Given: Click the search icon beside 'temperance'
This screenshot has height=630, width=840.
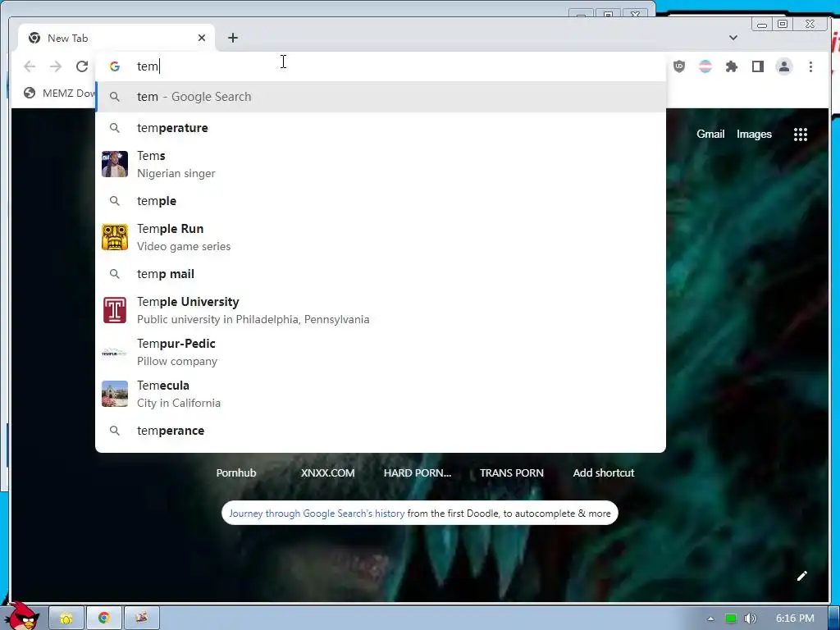Looking at the screenshot, I should [x=114, y=431].
